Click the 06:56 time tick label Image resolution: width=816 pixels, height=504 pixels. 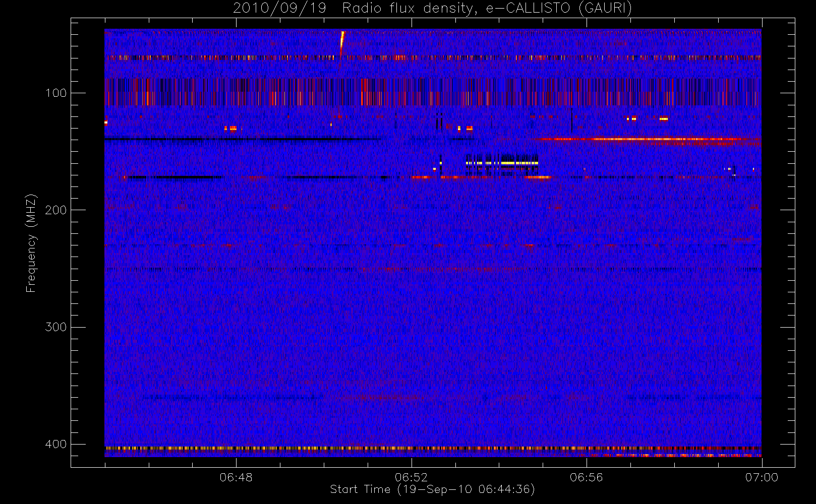click(586, 477)
